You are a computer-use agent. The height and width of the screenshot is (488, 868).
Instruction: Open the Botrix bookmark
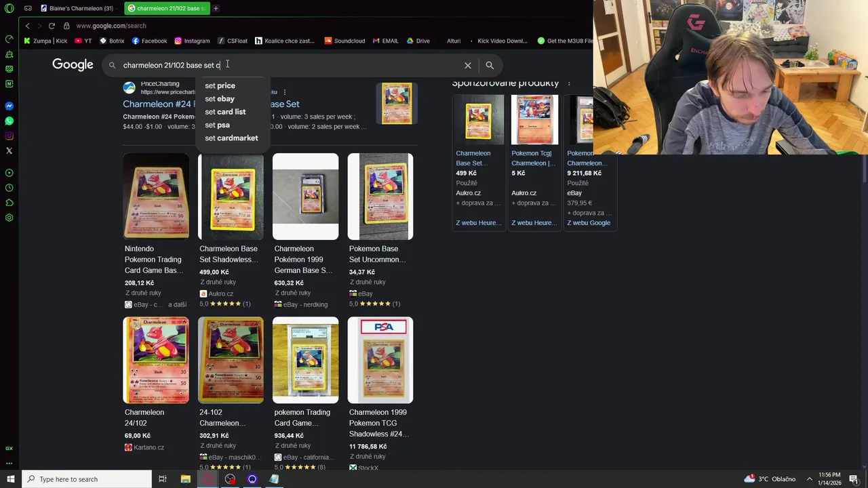pos(112,41)
